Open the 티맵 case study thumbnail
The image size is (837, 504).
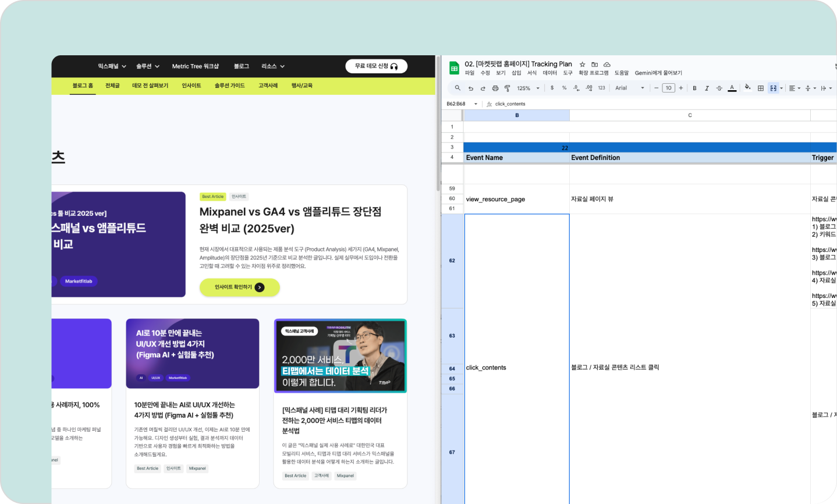(x=341, y=356)
